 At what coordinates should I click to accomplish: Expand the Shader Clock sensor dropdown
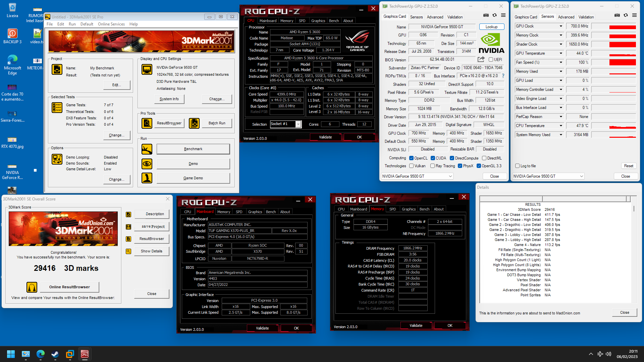[560, 44]
